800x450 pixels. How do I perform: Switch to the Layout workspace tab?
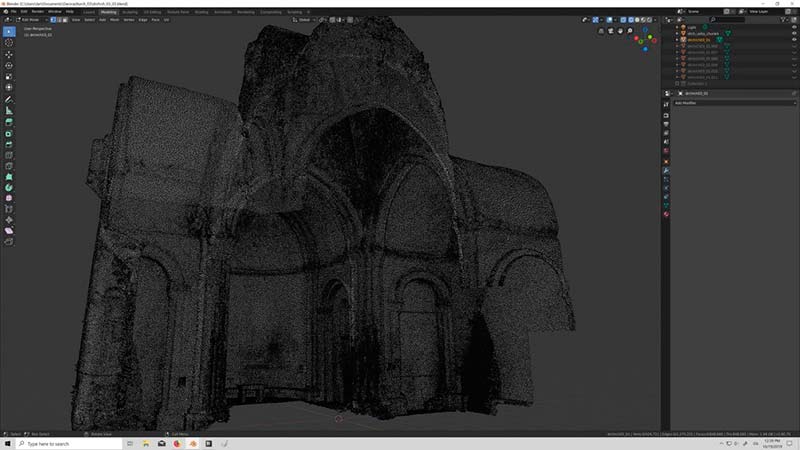pos(89,12)
